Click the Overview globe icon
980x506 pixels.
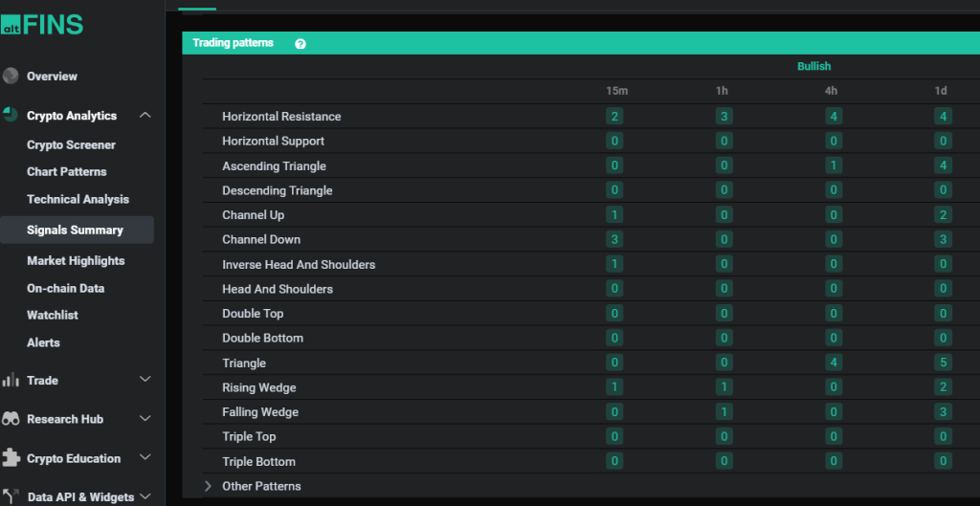(11, 76)
